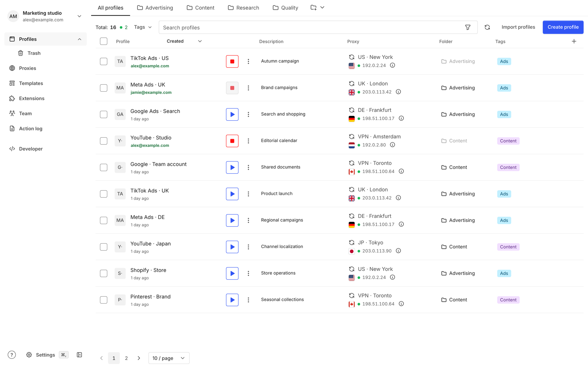Stop the YouTube · Studio profile
Image resolution: width=588 pixels, height=368 pixels.
(x=232, y=141)
